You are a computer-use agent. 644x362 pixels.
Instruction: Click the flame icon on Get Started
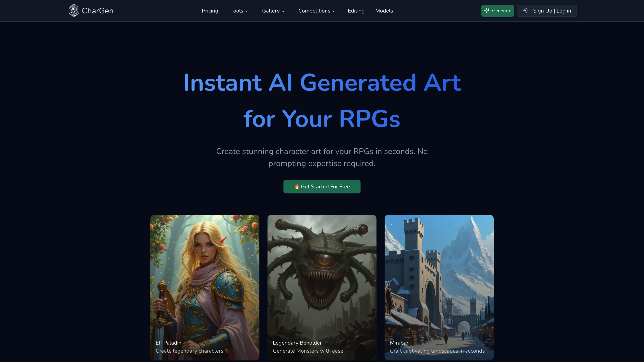point(297,187)
